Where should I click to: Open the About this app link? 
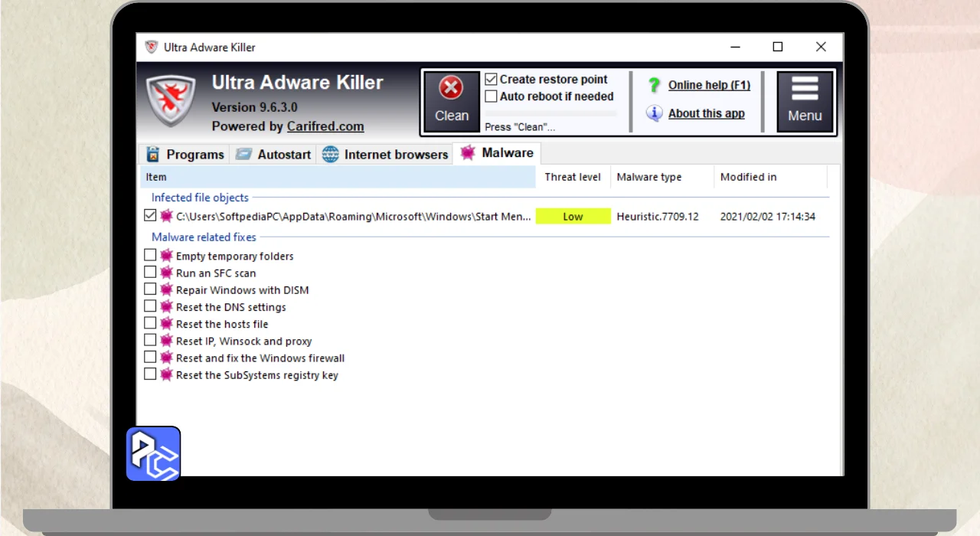(x=706, y=113)
